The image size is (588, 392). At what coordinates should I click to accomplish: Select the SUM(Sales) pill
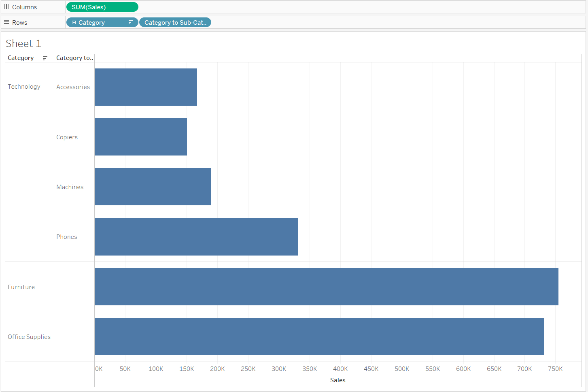[x=102, y=7]
